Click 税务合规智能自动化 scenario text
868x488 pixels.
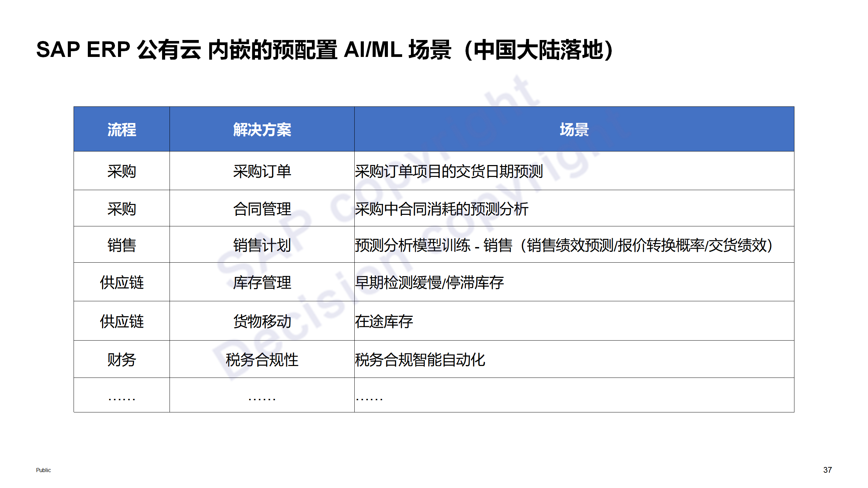point(420,360)
